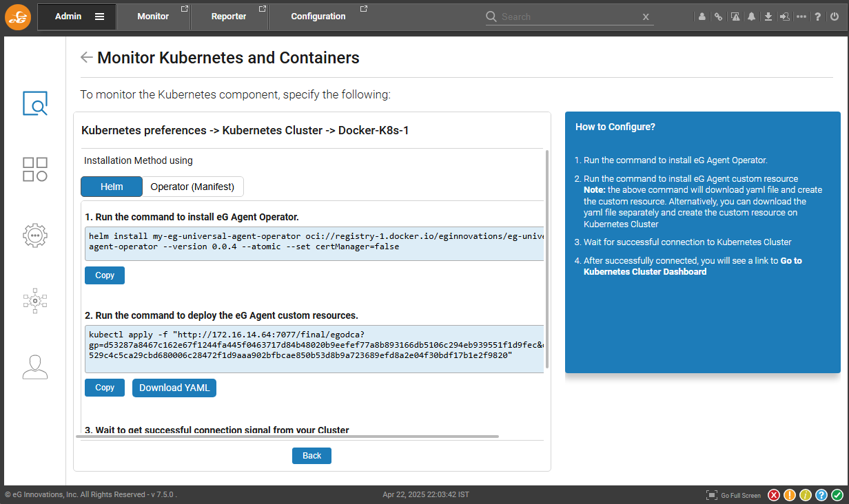Click the step 2 'deploy the eG Agent custom resources' heading
849x504 pixels.
click(221, 315)
